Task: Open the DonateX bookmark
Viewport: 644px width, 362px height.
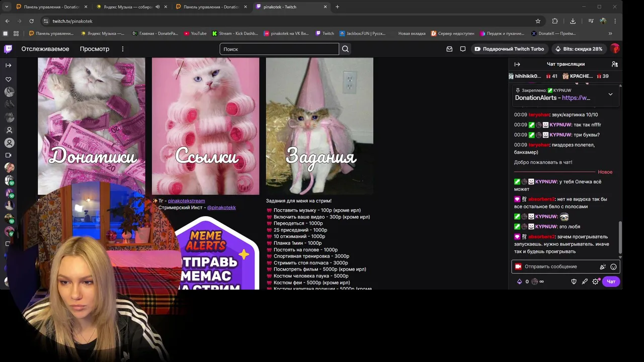Action: (x=553, y=34)
